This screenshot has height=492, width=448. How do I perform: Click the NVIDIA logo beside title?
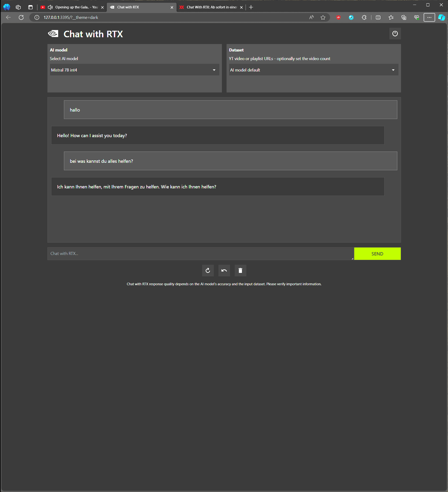click(x=53, y=34)
